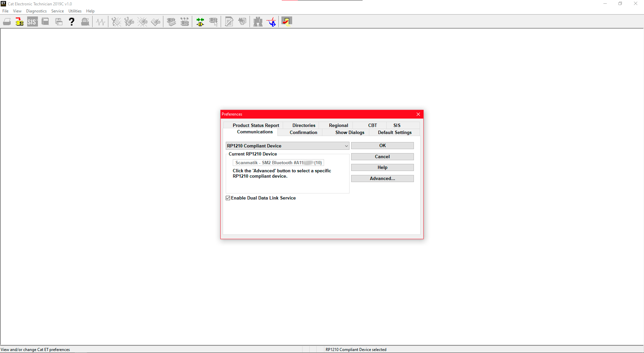Minimize the Cat Electronic Technician window
The width and height of the screenshot is (644, 353).
[605, 4]
